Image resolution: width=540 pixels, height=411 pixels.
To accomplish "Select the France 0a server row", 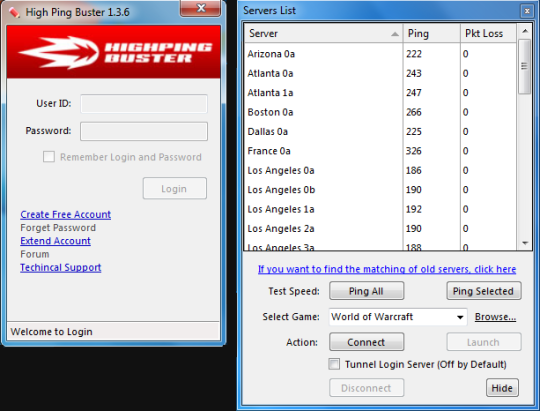I will coord(380,151).
